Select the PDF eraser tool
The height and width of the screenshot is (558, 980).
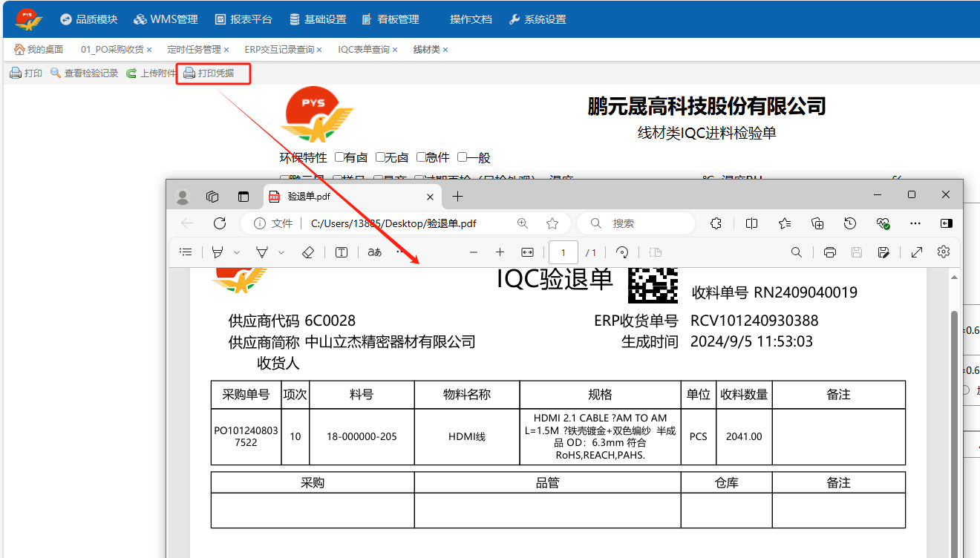(309, 252)
